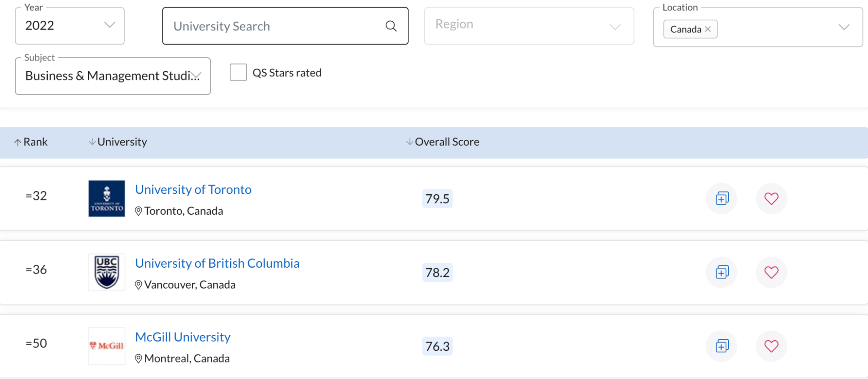
Task: Enable the QS Stars rated checkbox
Action: (x=238, y=72)
